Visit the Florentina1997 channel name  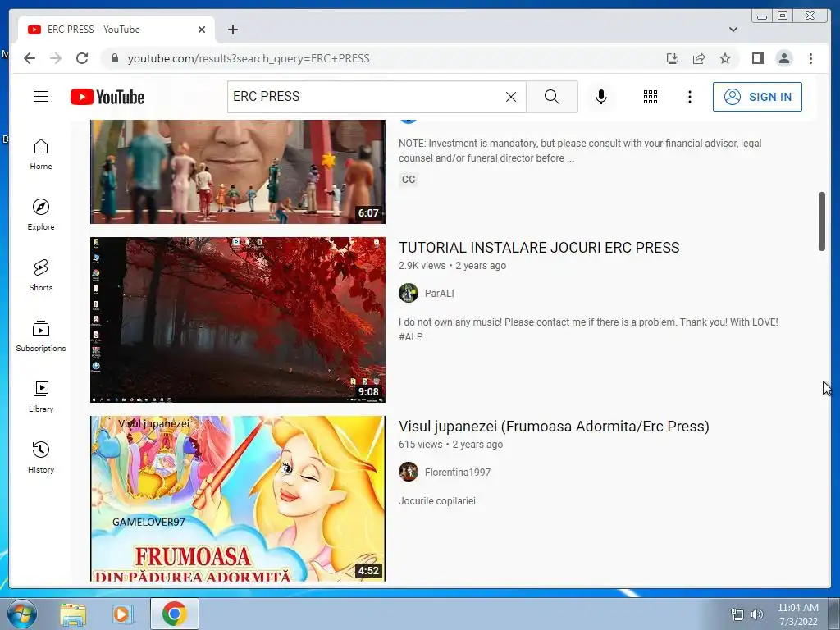(x=458, y=472)
